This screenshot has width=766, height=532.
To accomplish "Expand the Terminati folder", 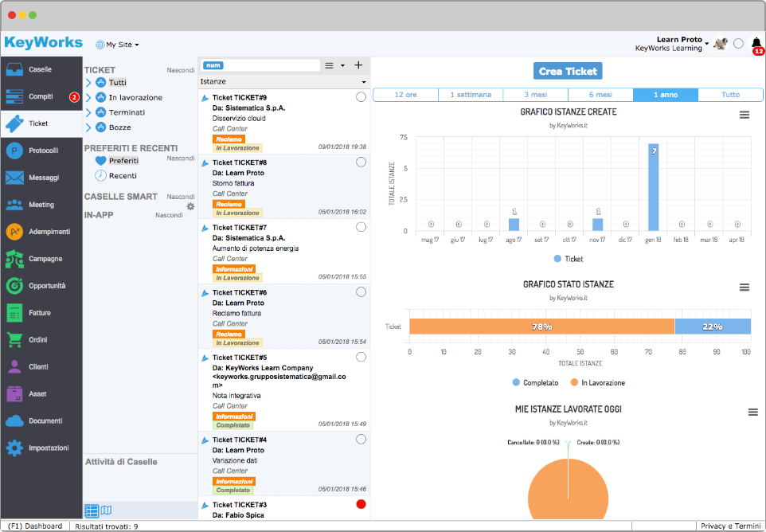I will tap(88, 112).
